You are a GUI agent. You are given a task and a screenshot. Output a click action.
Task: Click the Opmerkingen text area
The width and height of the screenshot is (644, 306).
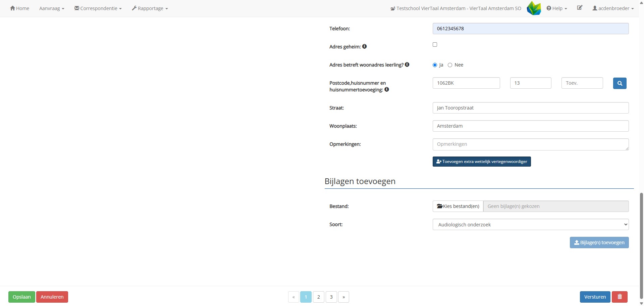point(531,144)
